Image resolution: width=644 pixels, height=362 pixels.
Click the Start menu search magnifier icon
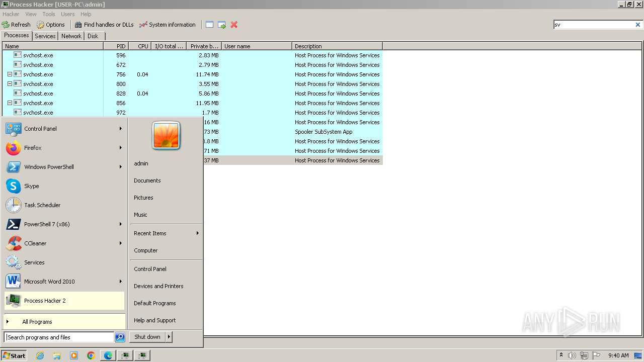(120, 337)
